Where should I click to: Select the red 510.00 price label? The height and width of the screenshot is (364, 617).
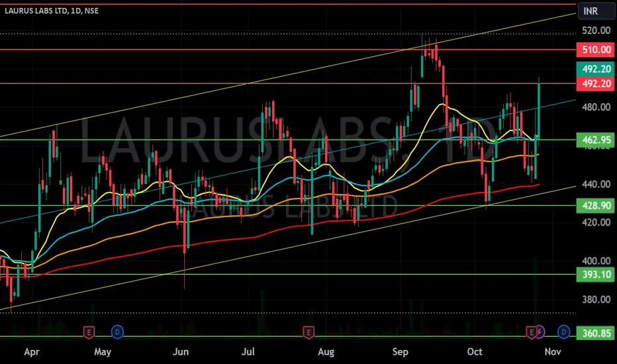pyautogui.click(x=596, y=50)
